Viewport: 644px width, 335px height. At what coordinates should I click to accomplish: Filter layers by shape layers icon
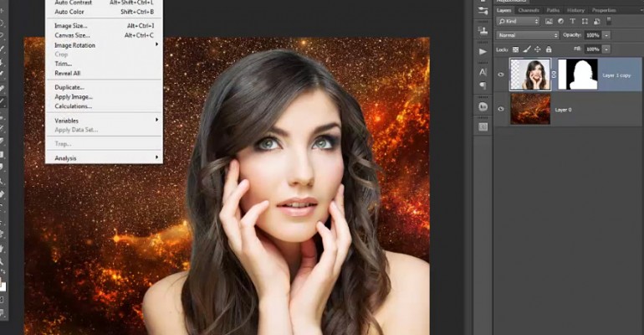(585, 22)
